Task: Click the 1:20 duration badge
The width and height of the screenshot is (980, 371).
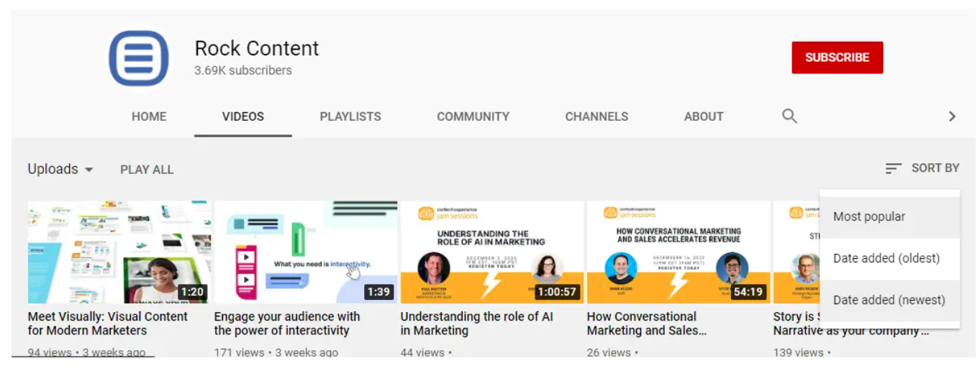Action: tap(192, 292)
